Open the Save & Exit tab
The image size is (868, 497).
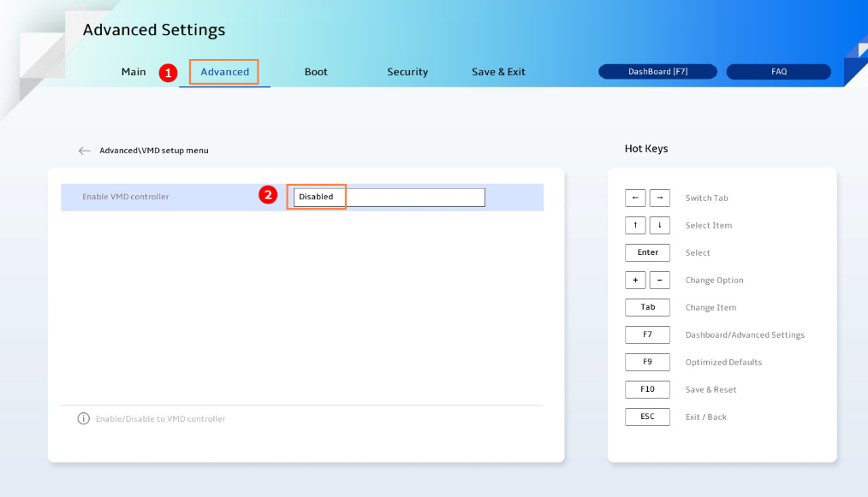498,72
